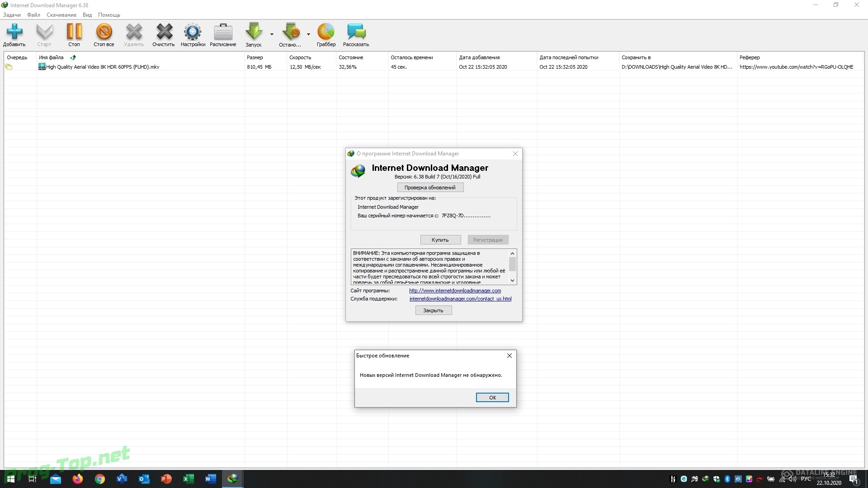This screenshot has width=868, height=488.
Task: Click the Internet Download Manager taskbar button
Action: click(x=232, y=479)
